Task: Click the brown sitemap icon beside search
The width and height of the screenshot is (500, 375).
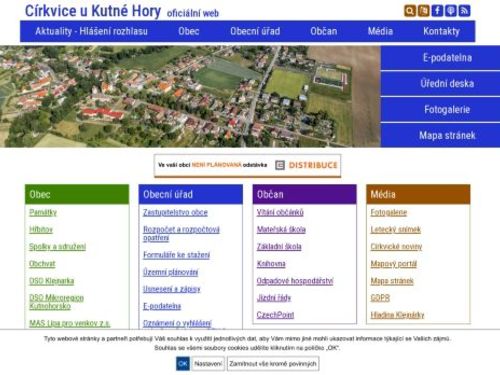Action: (x=424, y=11)
